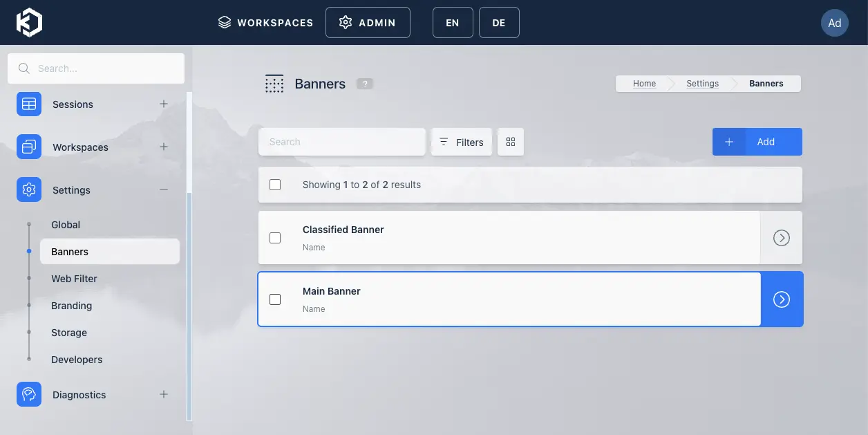868x435 pixels.
Task: Open the Sessions panel icon
Action: (x=28, y=104)
